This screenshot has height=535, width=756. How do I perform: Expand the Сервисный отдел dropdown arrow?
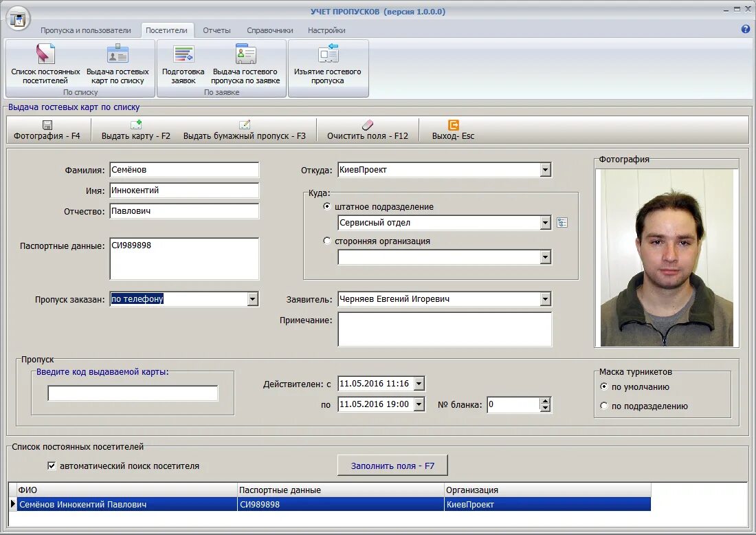(545, 222)
